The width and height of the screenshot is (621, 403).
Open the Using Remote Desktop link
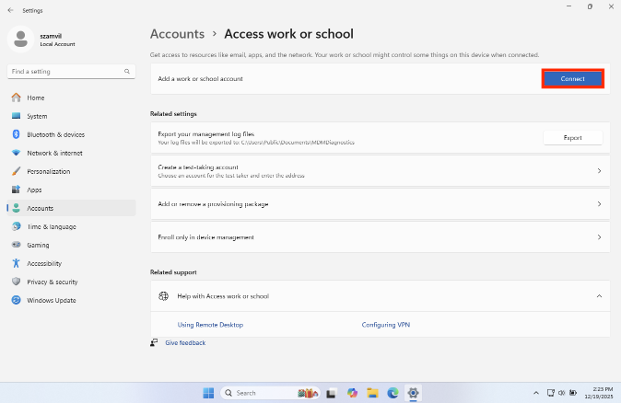click(x=210, y=325)
